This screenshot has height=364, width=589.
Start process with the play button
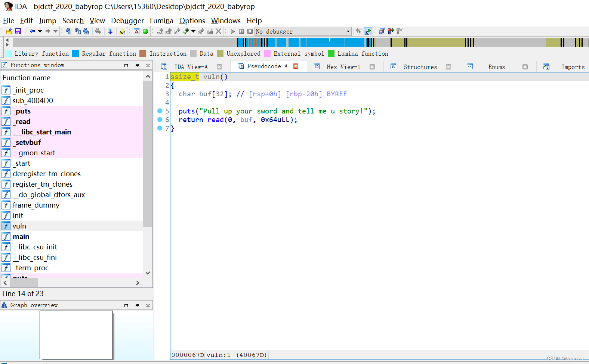(x=233, y=31)
